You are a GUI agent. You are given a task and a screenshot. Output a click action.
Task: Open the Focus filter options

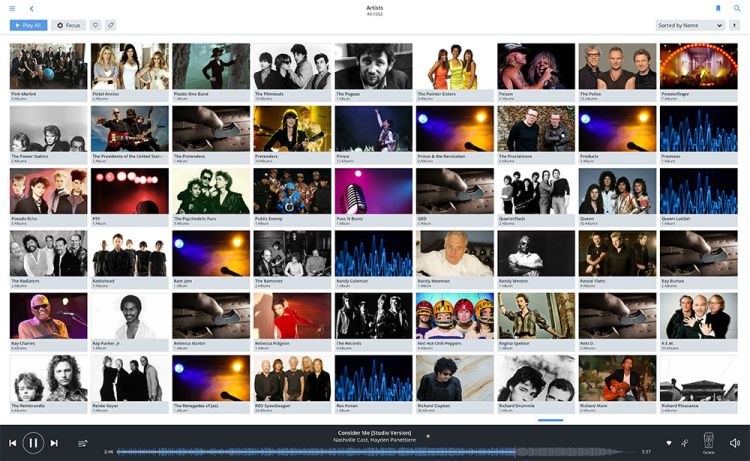tap(69, 25)
